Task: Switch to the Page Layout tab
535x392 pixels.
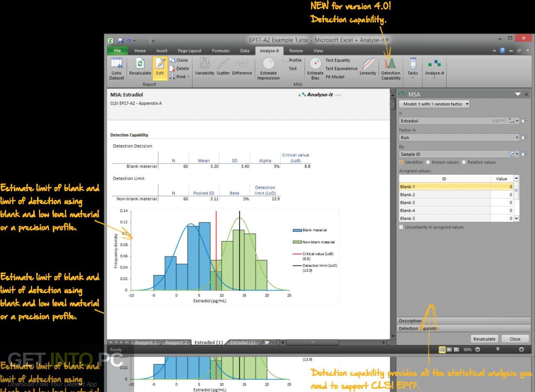Action: click(189, 51)
